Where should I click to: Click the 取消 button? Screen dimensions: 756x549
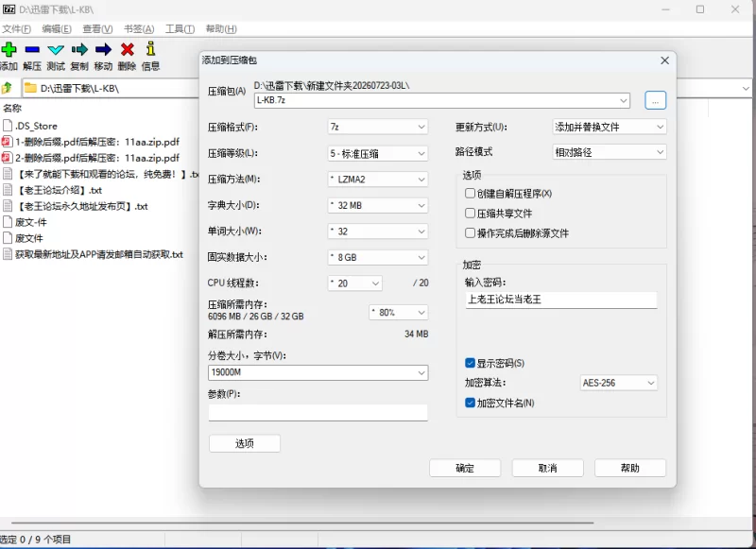tap(548, 468)
